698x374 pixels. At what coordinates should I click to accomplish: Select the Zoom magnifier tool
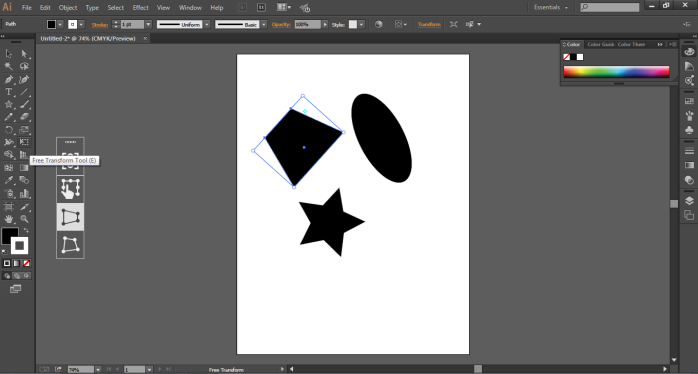pyautogui.click(x=24, y=219)
